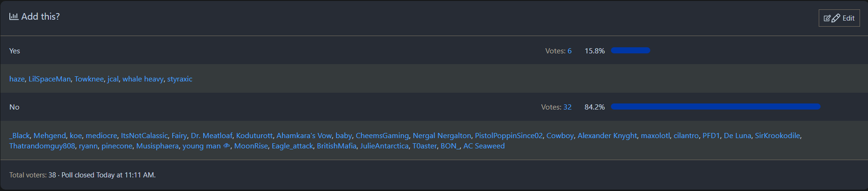Select voter SirKrookodile
Screen dimensions: 868x191
pyautogui.click(x=777, y=136)
